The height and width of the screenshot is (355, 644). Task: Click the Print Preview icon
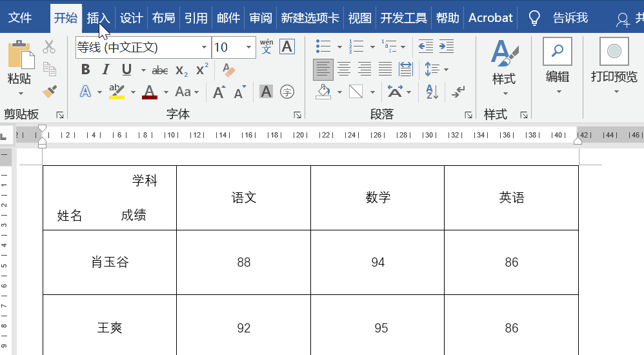(614, 52)
